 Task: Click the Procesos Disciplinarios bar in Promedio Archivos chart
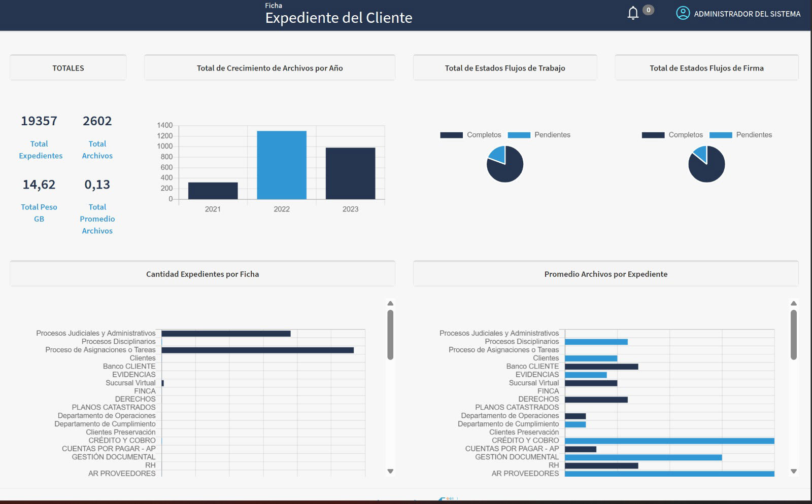point(596,342)
